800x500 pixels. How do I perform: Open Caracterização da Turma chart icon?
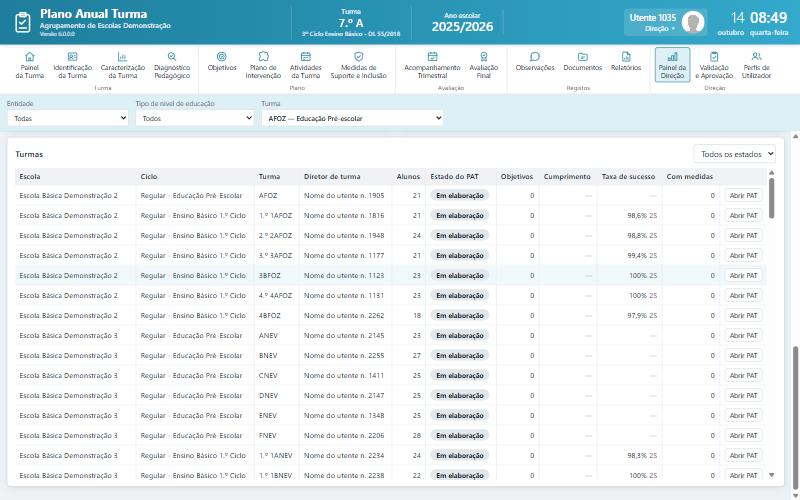[122, 57]
